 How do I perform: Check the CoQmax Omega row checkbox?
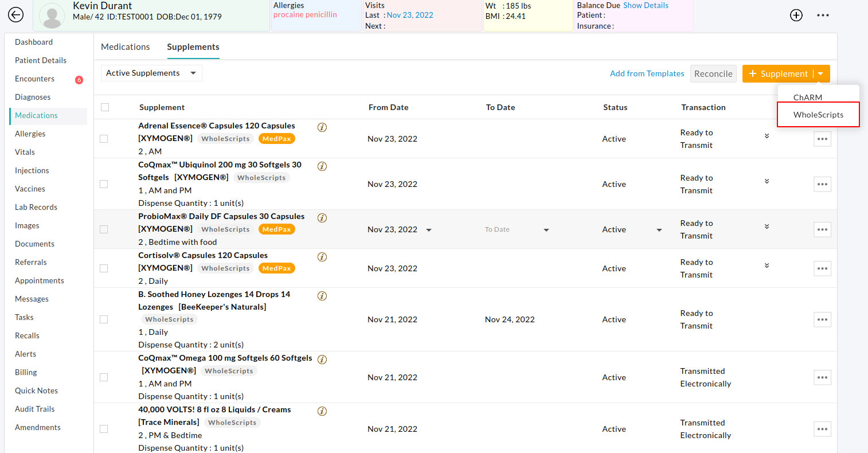click(x=104, y=377)
